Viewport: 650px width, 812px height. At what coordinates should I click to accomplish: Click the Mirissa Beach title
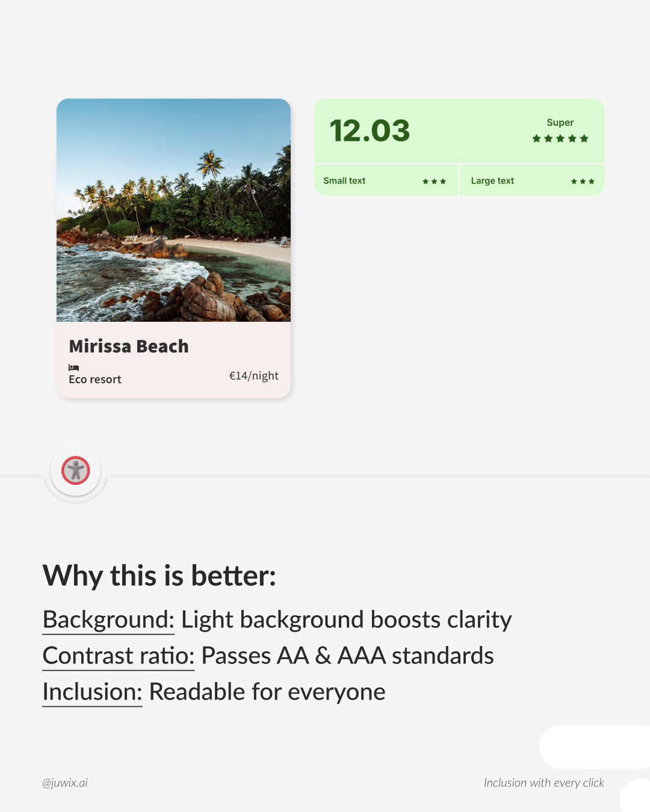[x=129, y=346]
